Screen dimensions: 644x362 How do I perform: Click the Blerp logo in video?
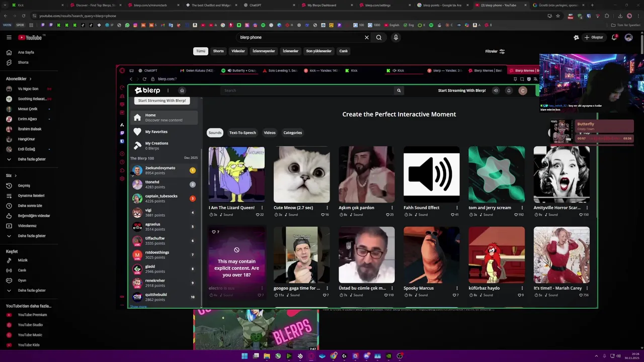point(147,90)
